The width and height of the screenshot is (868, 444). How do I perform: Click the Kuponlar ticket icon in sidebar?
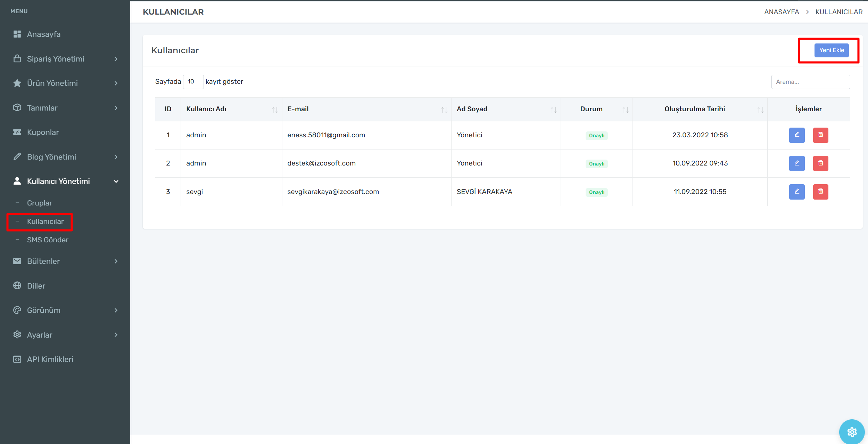point(17,132)
